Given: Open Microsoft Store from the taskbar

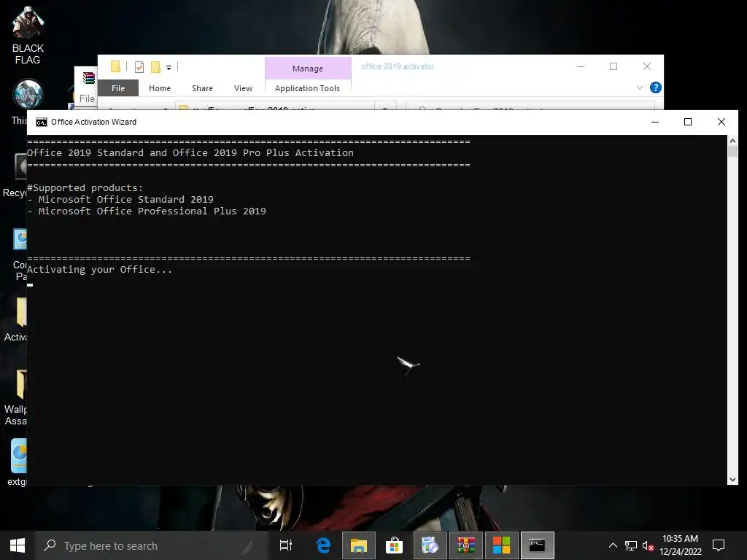Looking at the screenshot, I should tap(395, 545).
